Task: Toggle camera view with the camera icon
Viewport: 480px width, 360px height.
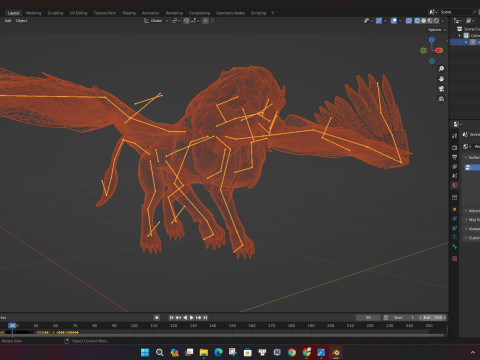Action: [x=441, y=89]
